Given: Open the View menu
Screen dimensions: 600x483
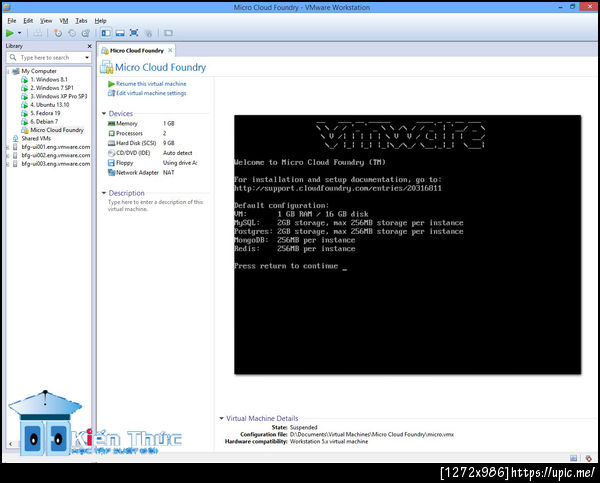Looking at the screenshot, I should coord(46,21).
